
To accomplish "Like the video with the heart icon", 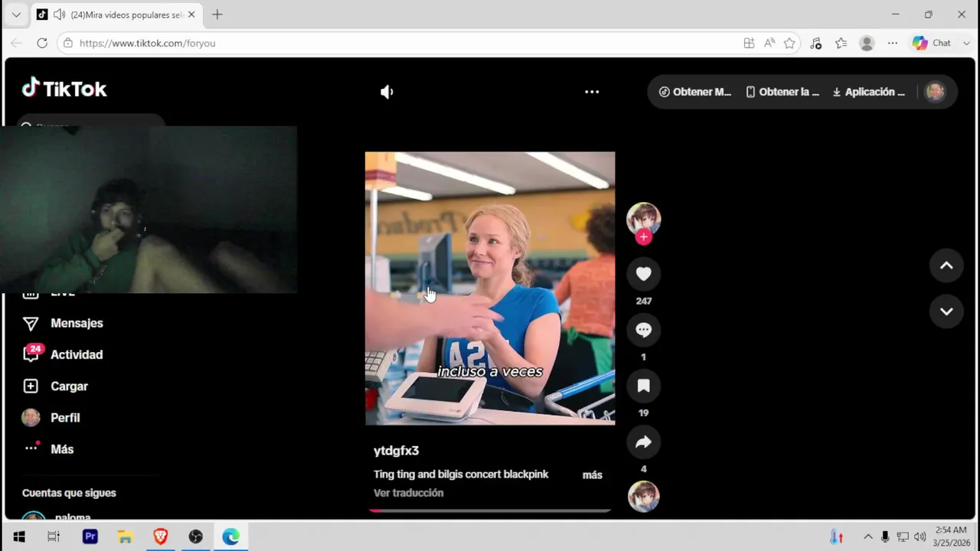I will [643, 274].
